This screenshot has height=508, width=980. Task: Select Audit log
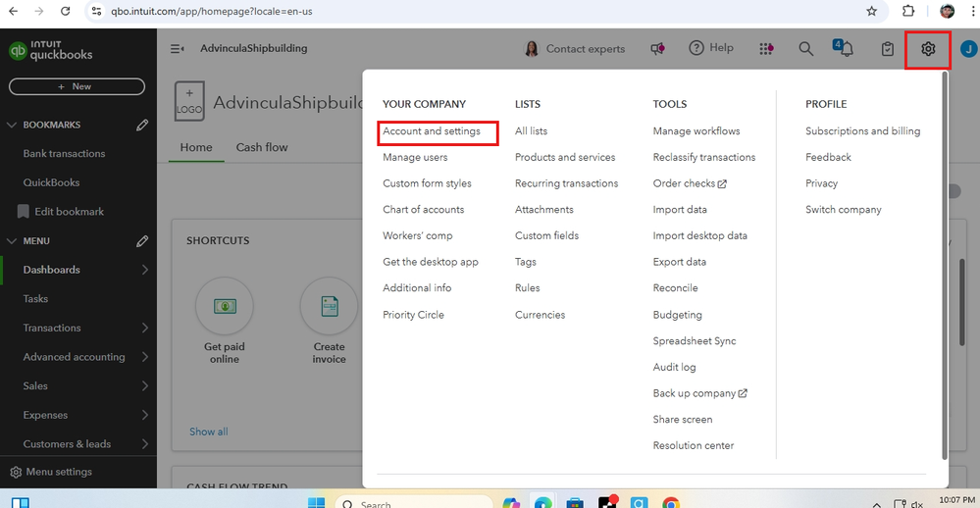click(674, 368)
